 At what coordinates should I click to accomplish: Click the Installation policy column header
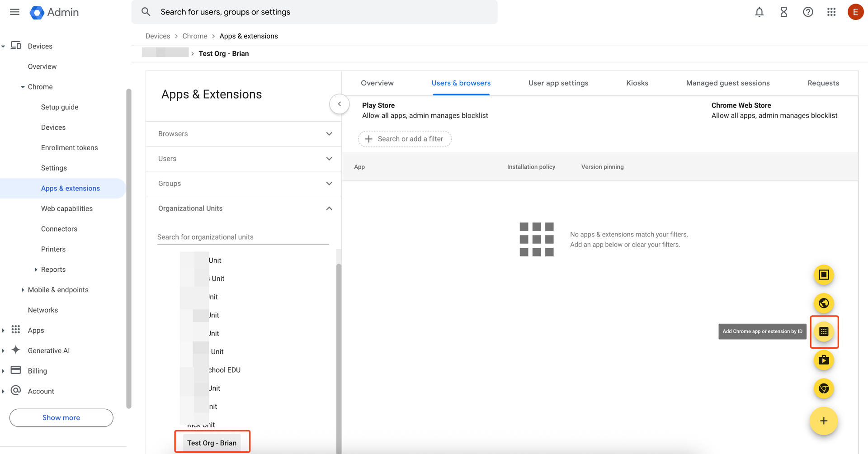point(531,167)
